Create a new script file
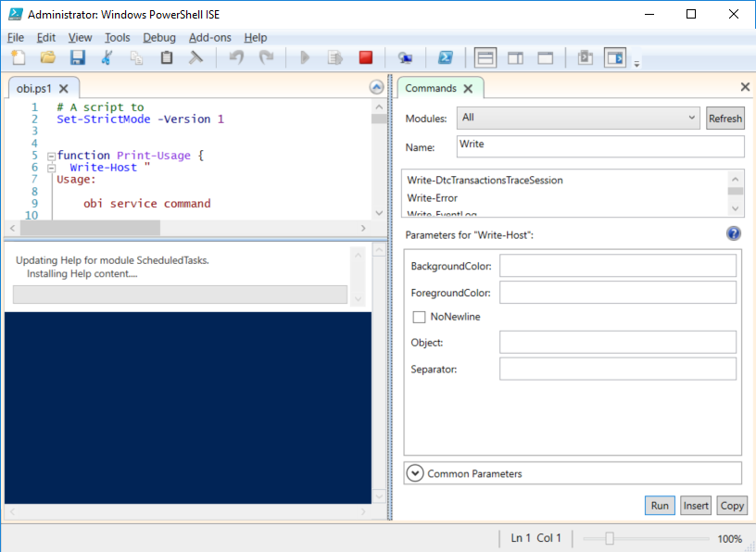The width and height of the screenshot is (756, 552). click(x=18, y=56)
